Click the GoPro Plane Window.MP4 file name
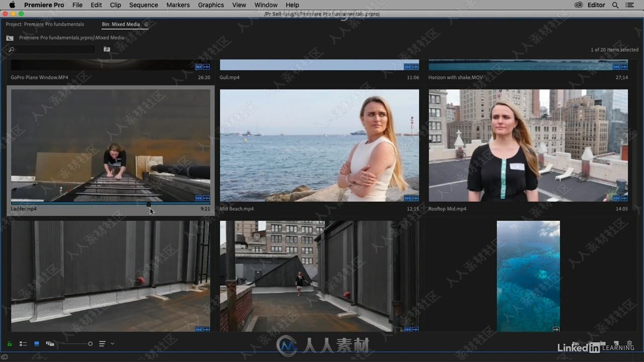Image resolution: width=644 pixels, height=362 pixels. click(x=39, y=77)
